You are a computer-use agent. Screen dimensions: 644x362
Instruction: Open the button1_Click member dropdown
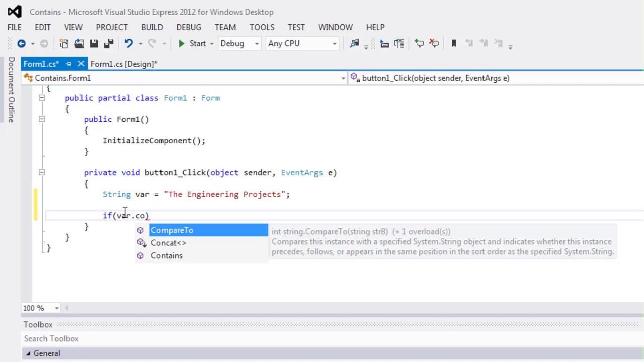[497, 78]
